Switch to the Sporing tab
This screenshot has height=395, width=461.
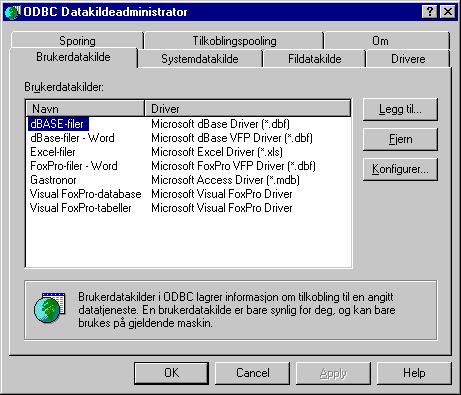coord(77,41)
